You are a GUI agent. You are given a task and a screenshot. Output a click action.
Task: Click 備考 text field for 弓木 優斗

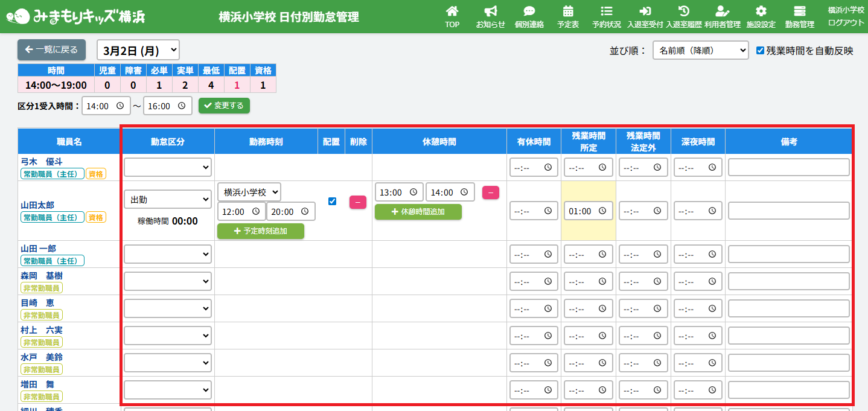coord(788,167)
